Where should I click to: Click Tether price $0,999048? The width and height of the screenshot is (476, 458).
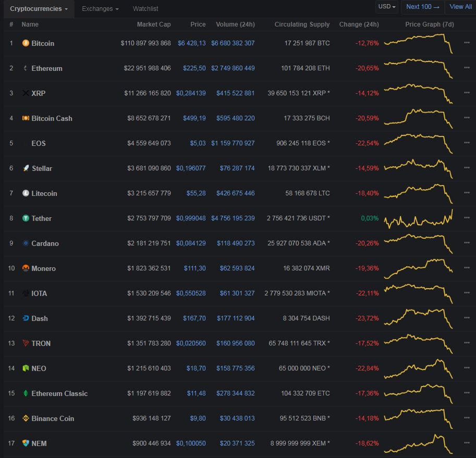[x=191, y=218]
